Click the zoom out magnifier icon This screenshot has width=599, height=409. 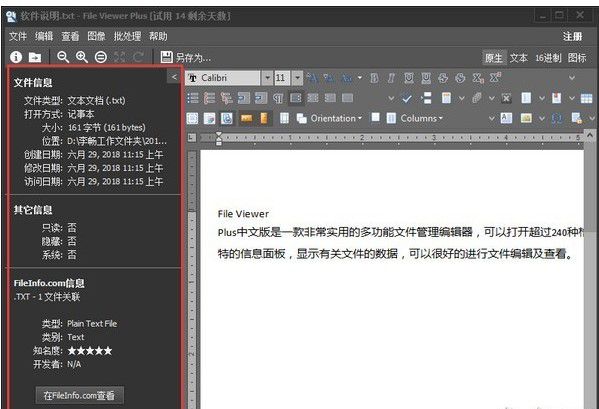coord(63,57)
